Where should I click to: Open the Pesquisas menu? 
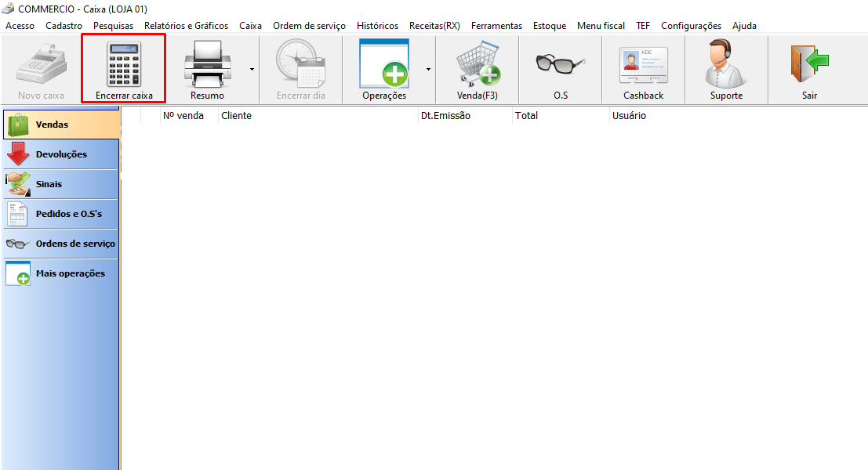[x=114, y=25]
